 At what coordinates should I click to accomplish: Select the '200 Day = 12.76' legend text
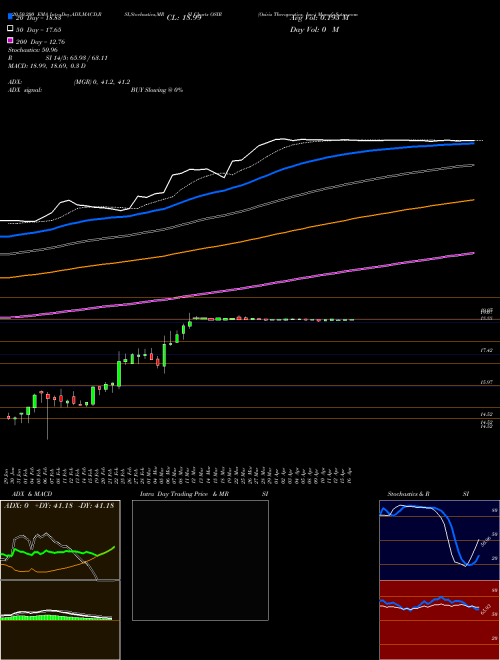[40, 42]
